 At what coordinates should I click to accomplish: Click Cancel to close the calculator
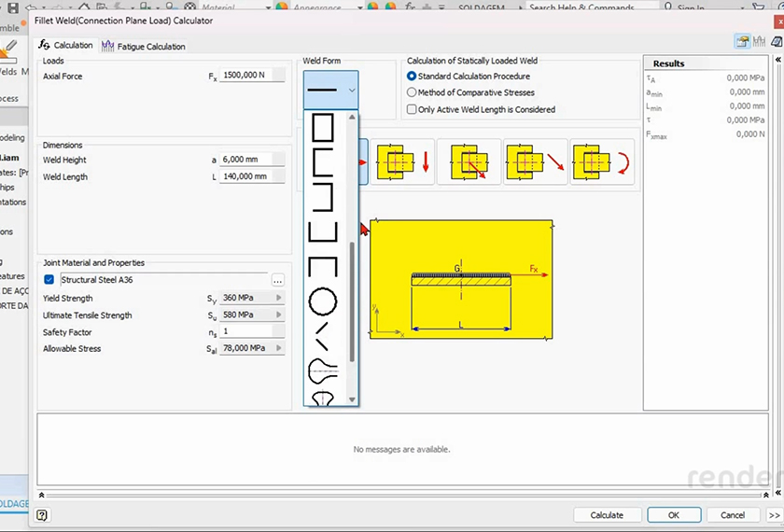coord(732,514)
